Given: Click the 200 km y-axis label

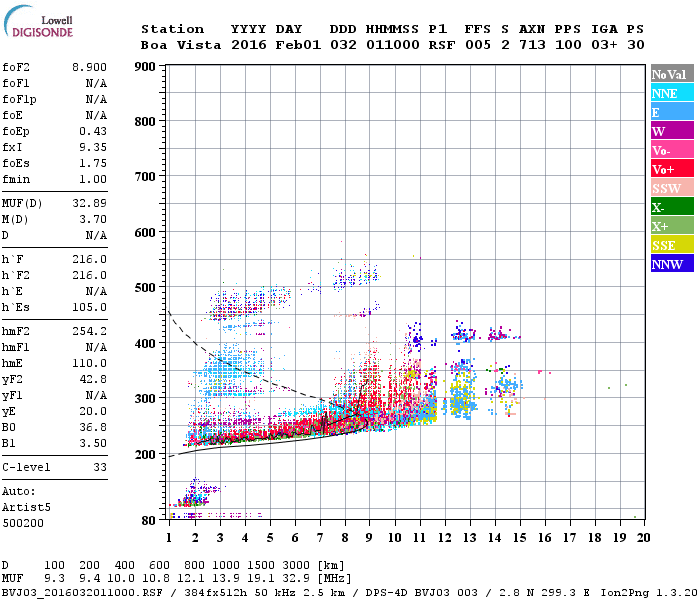Looking at the screenshot, I should pyautogui.click(x=145, y=454).
